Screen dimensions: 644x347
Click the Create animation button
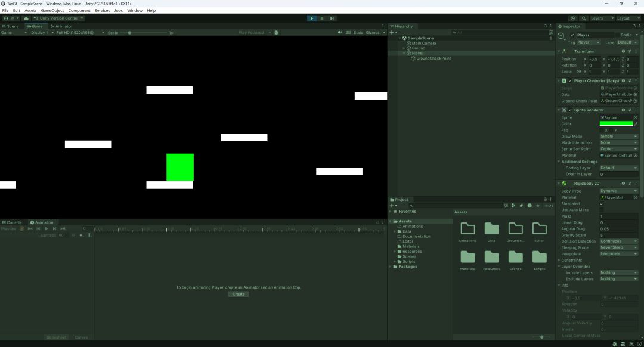click(x=239, y=294)
